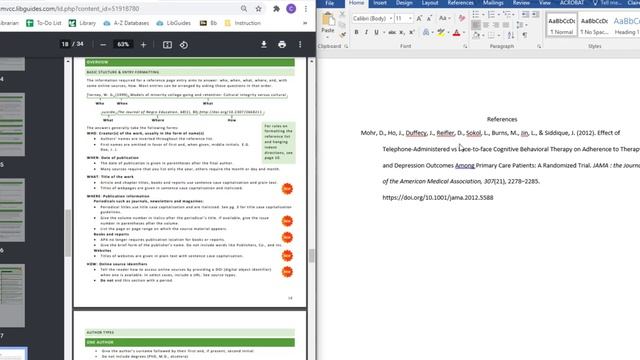This screenshot has width=640, height=360.
Task: Click the fit to page icon in PDF viewer
Action: point(167,45)
